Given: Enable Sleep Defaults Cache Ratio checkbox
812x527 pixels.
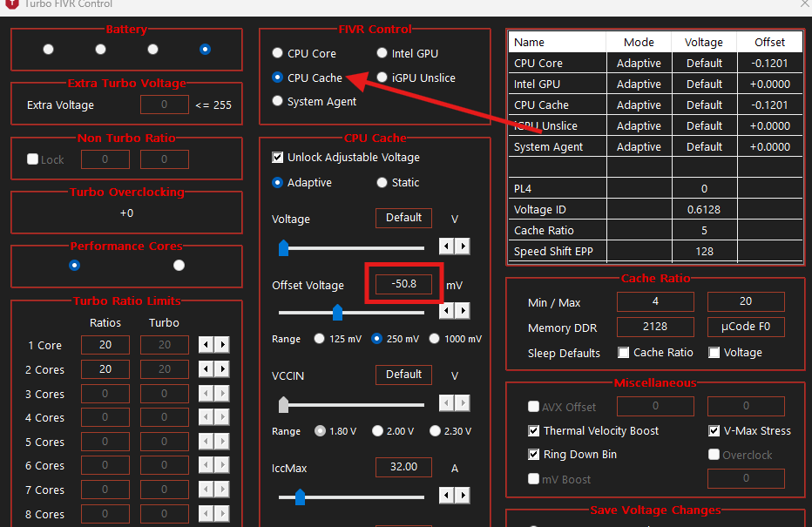Looking at the screenshot, I should coord(624,353).
